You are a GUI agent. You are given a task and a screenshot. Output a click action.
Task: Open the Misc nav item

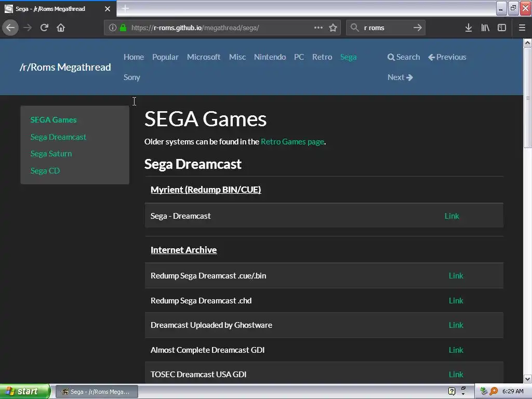point(237,57)
